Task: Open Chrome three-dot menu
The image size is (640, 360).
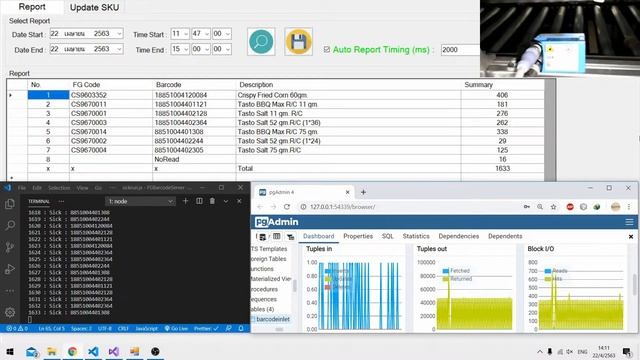Action: click(629, 207)
